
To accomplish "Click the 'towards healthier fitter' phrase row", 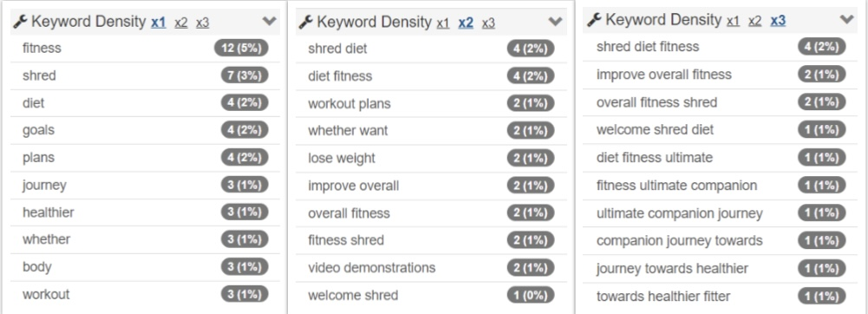I will pyautogui.click(x=720, y=297).
